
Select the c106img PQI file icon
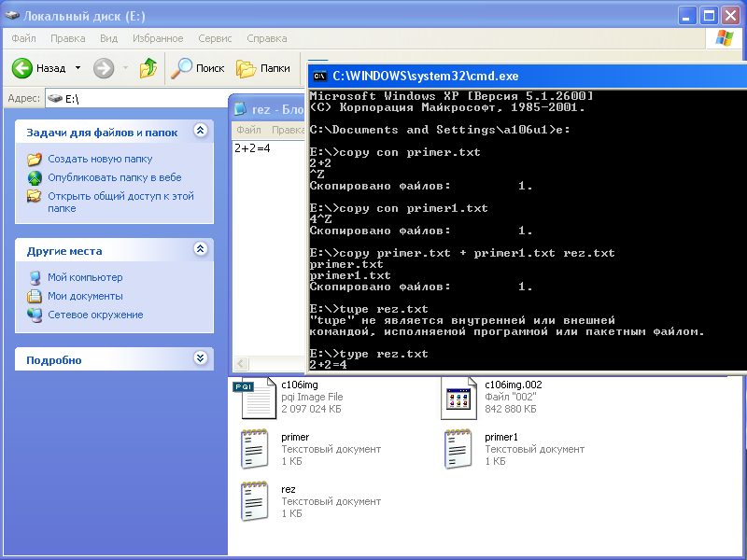click(255, 399)
